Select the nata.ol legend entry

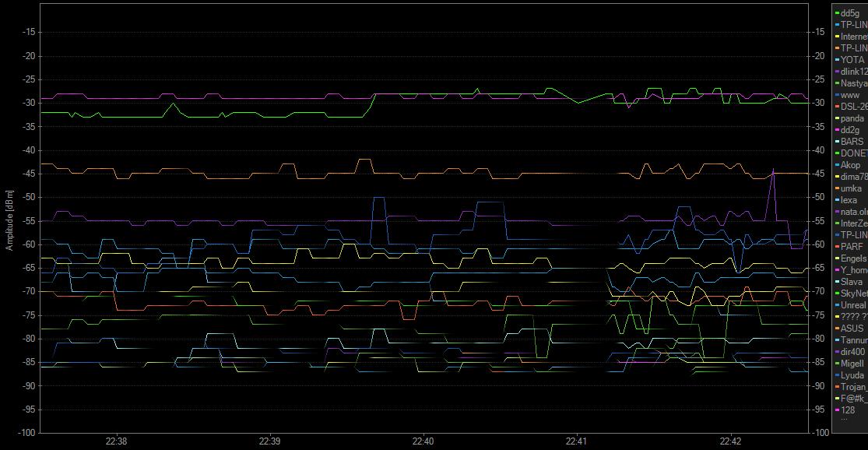click(852, 212)
